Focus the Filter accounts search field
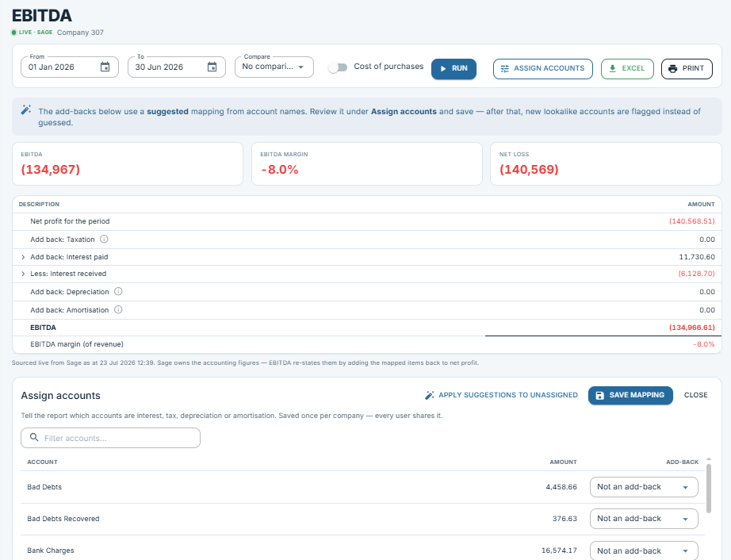The width and height of the screenshot is (731, 560). [110, 438]
